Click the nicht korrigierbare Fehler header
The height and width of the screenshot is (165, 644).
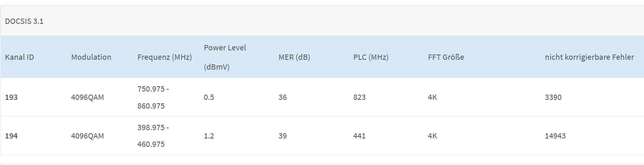coord(589,57)
